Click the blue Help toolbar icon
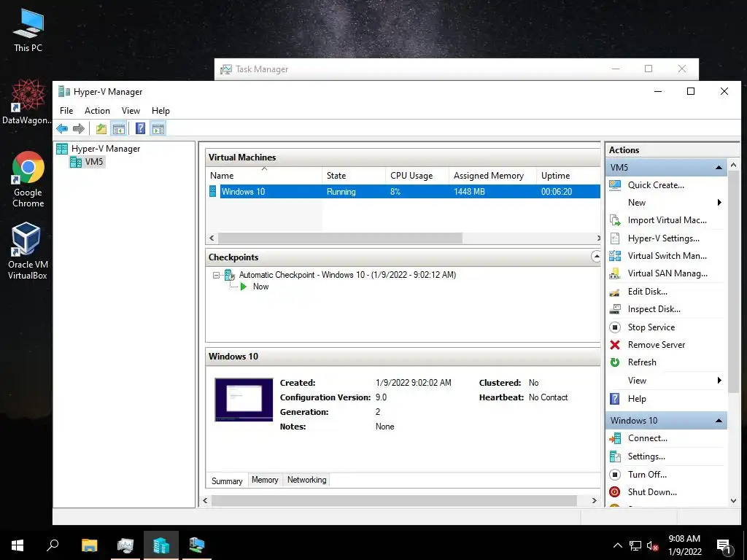Screen dimensions: 747x560 140,128
